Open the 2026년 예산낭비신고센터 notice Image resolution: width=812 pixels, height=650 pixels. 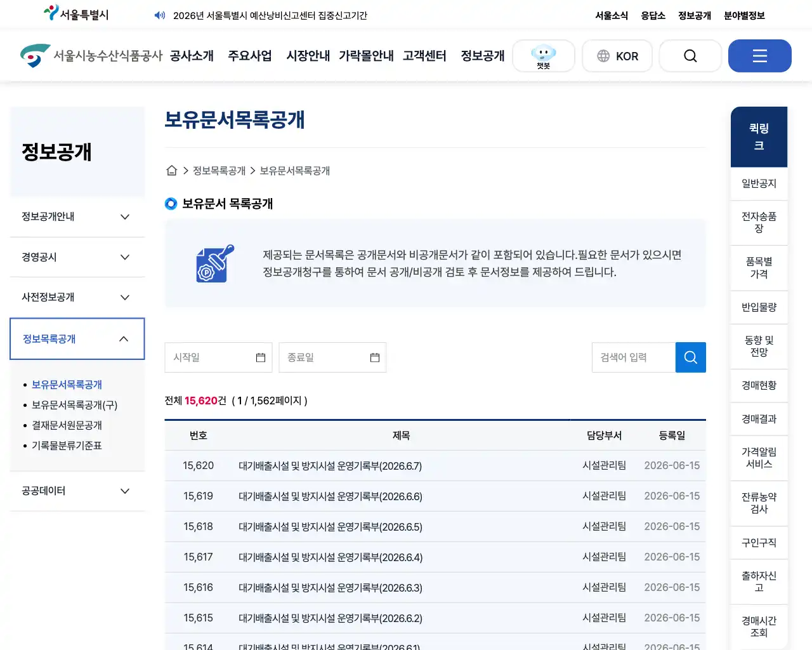click(270, 15)
